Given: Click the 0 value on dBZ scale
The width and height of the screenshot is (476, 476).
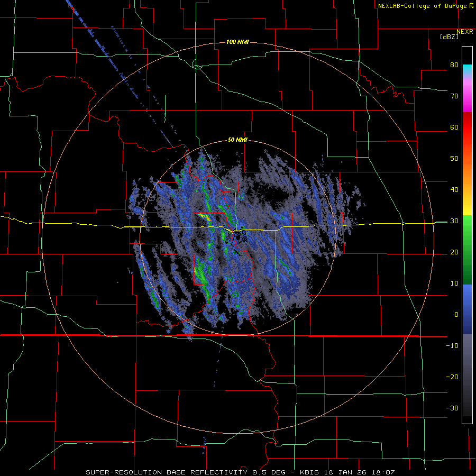Looking at the screenshot, I should pos(456,315).
